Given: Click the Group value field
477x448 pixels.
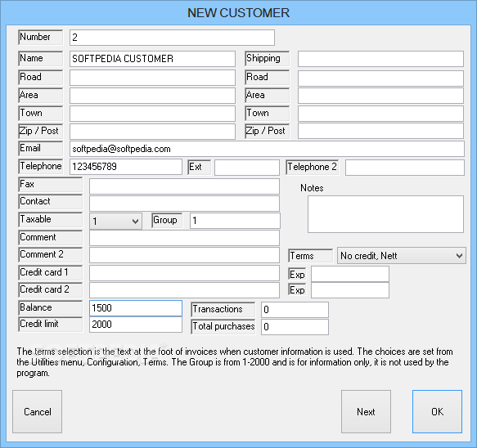Looking at the screenshot, I should click(235, 221).
